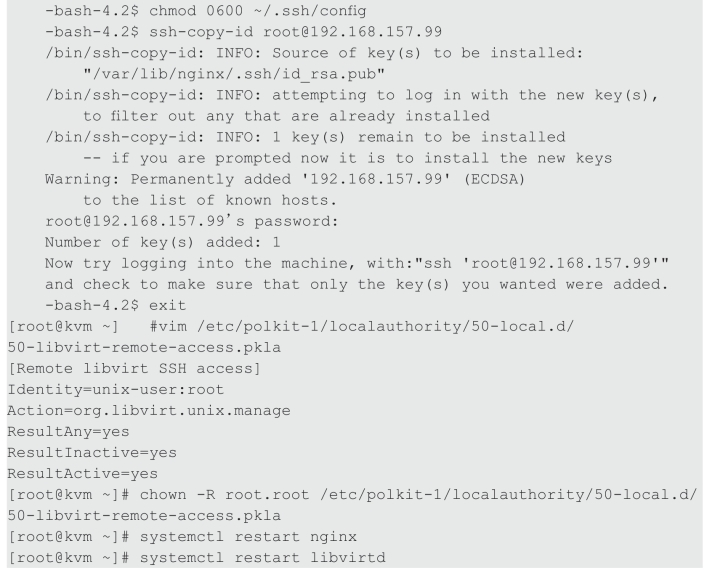
Task: Select the Remote libvirt SSH access header
Action: point(134,368)
